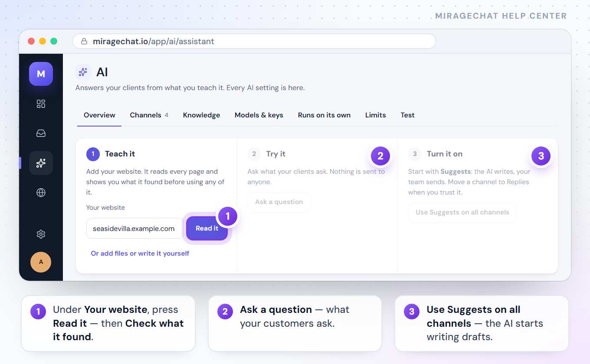The height and width of the screenshot is (364, 590).
Task: Open the dashboard grid icon in sidebar
Action: (x=41, y=104)
